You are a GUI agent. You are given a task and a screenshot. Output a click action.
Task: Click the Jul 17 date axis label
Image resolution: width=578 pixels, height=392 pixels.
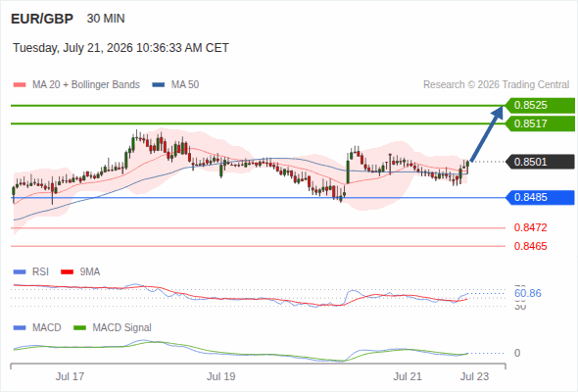coord(70,376)
